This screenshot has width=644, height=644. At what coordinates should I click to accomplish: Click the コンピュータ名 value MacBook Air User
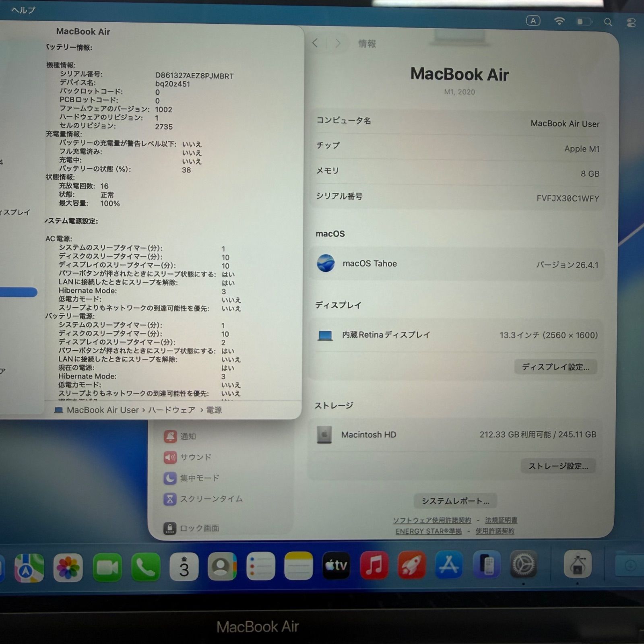[565, 124]
